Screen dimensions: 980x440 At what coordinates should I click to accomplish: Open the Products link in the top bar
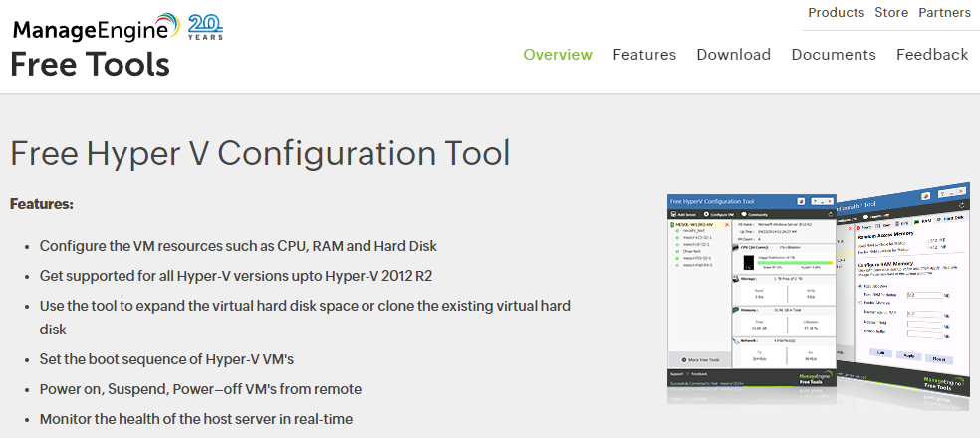[x=836, y=13]
